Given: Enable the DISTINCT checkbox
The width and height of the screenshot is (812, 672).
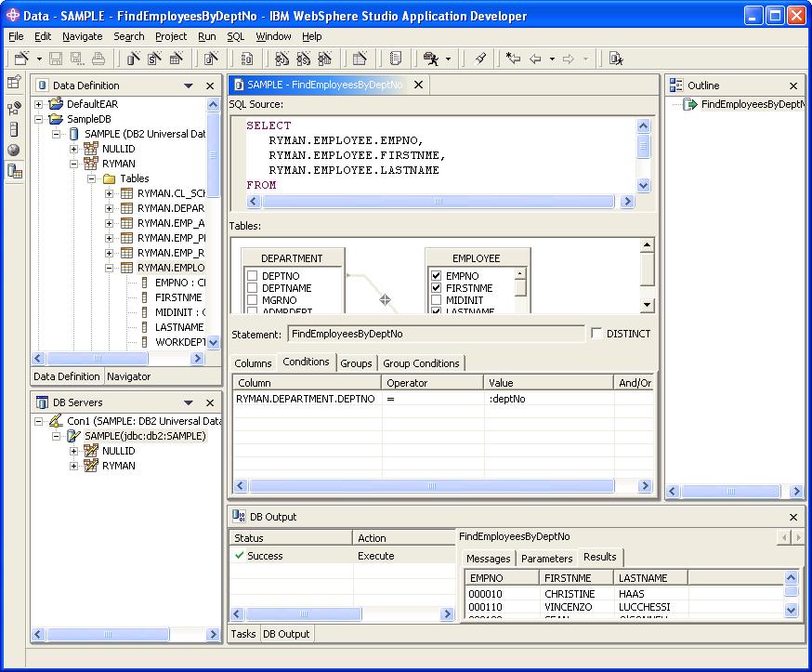Looking at the screenshot, I should pyautogui.click(x=596, y=333).
